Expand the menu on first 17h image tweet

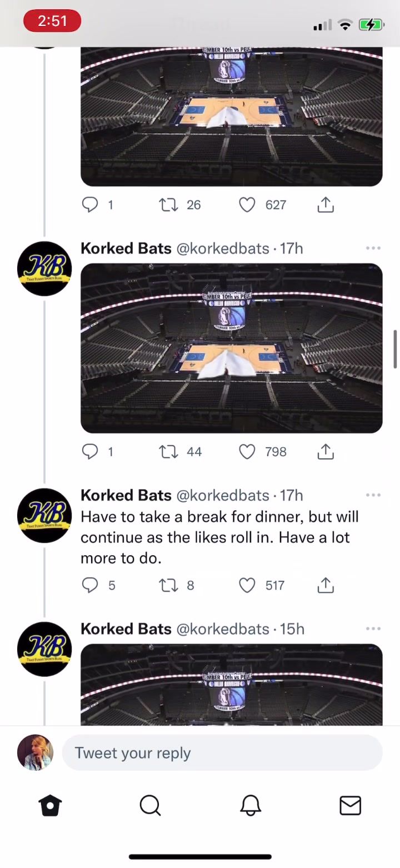[x=373, y=248]
